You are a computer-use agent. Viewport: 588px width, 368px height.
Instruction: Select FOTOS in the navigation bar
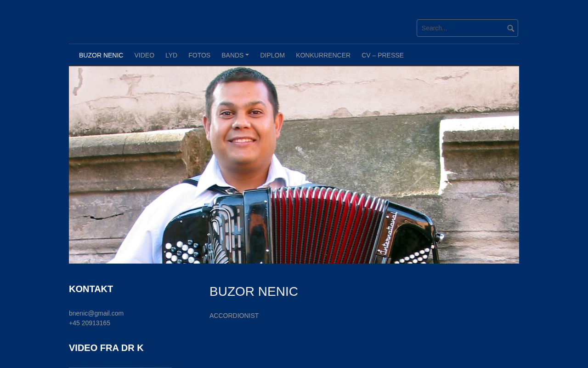[x=199, y=55]
